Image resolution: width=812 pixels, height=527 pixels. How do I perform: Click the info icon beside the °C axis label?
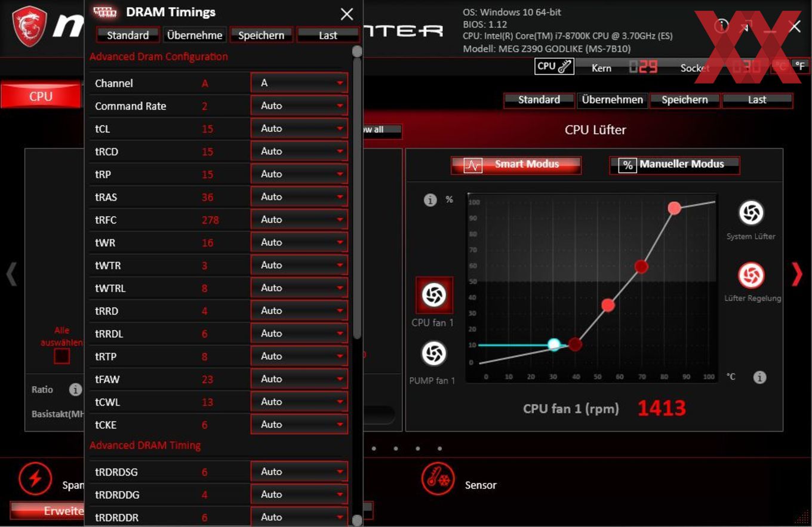coord(759,377)
